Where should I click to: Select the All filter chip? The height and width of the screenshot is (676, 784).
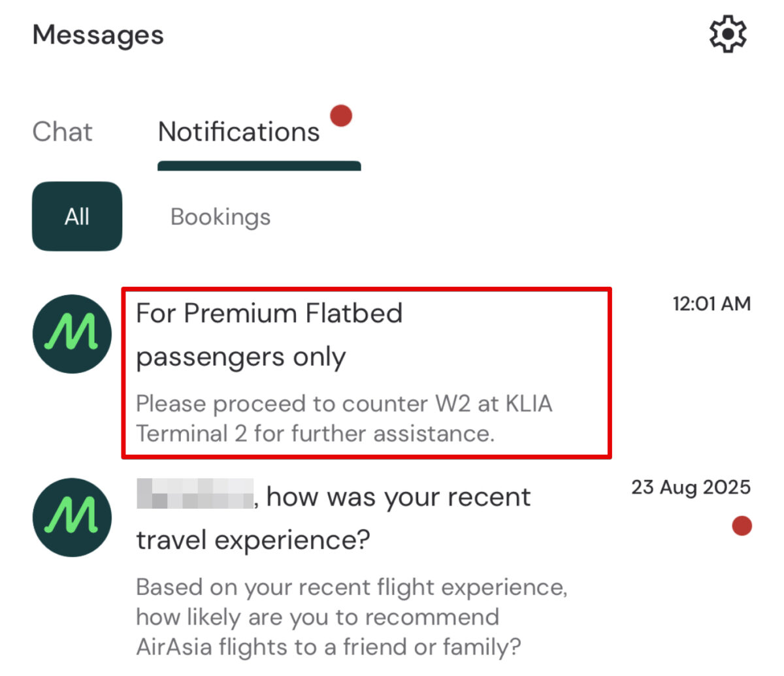click(77, 216)
